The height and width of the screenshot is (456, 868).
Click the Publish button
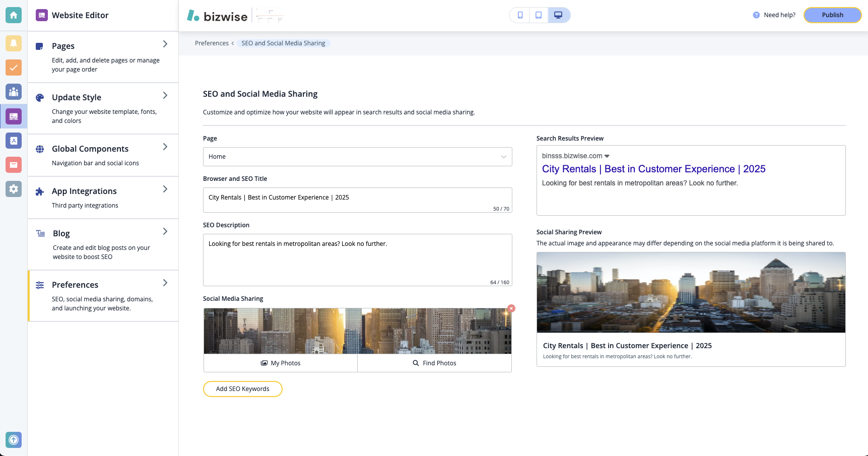point(832,15)
